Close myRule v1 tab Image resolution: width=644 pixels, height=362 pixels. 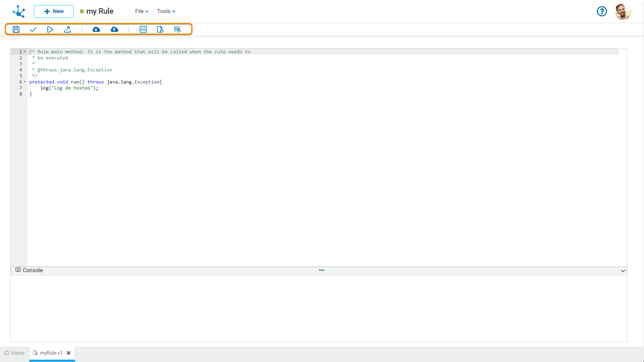68,352
